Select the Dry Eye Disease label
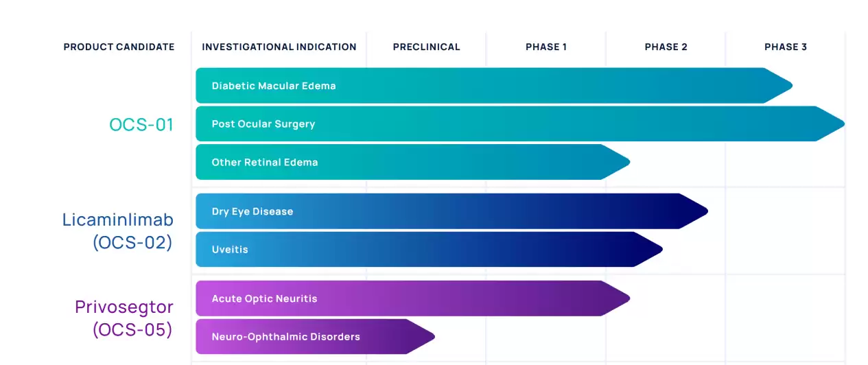The height and width of the screenshot is (365, 868). [253, 211]
